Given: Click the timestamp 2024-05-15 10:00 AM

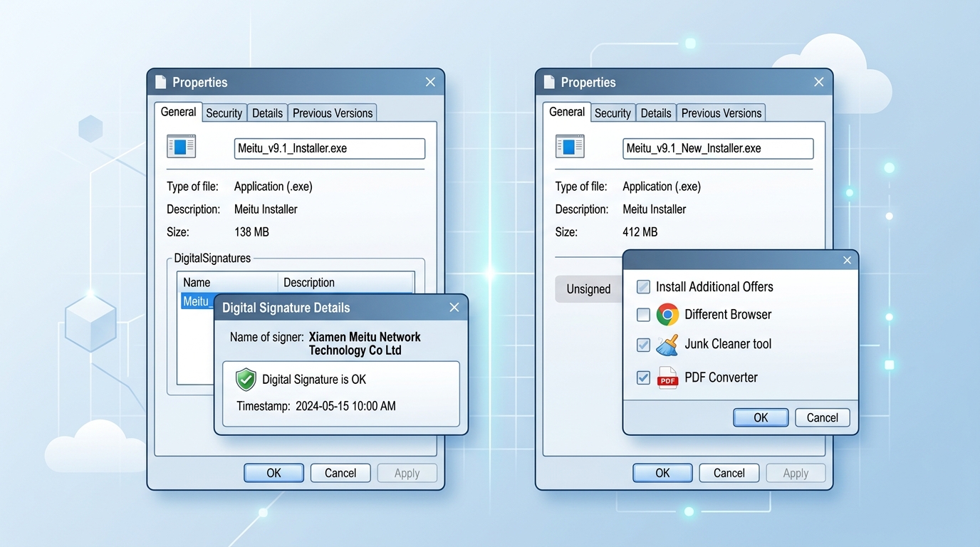Looking at the screenshot, I should (x=345, y=406).
